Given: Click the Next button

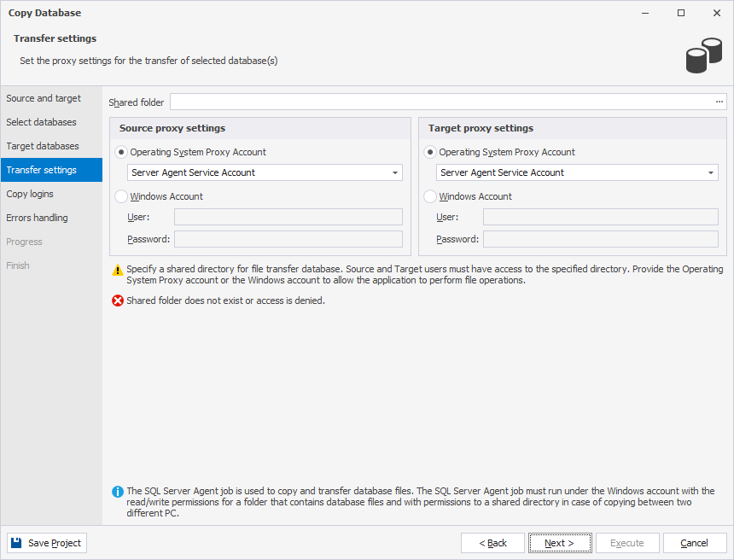Looking at the screenshot, I should 560,542.
